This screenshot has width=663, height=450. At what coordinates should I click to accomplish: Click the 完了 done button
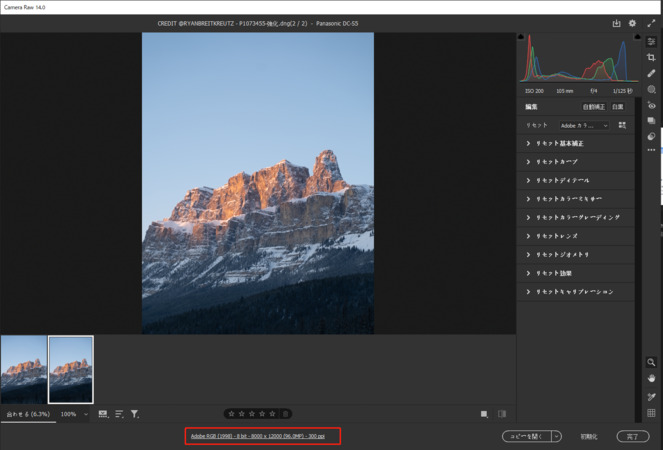click(632, 437)
